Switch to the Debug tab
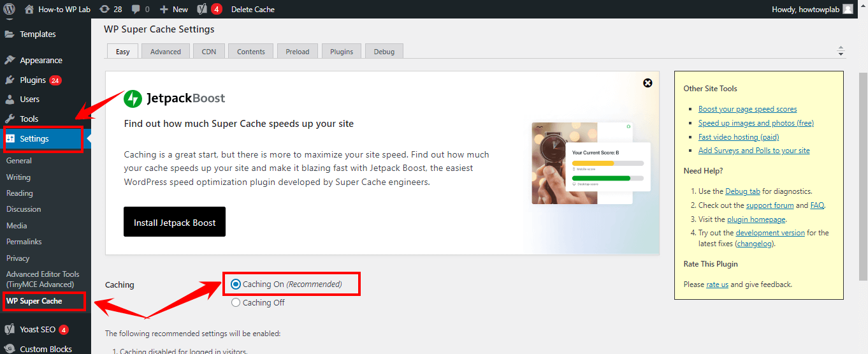The height and width of the screenshot is (354, 868). [384, 51]
